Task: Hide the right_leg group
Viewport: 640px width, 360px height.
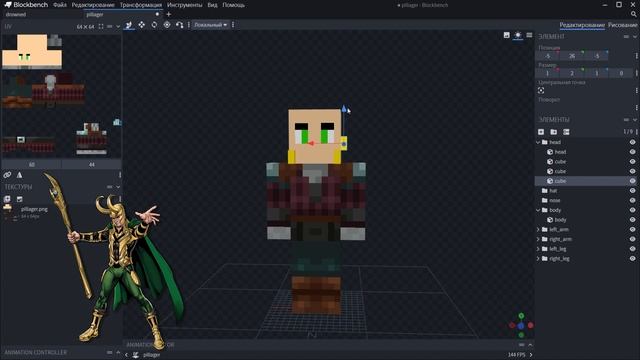Action: [x=632, y=259]
